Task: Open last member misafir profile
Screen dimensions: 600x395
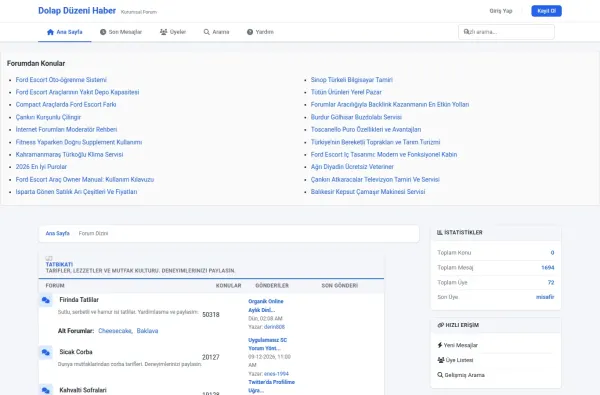Action: pos(545,297)
